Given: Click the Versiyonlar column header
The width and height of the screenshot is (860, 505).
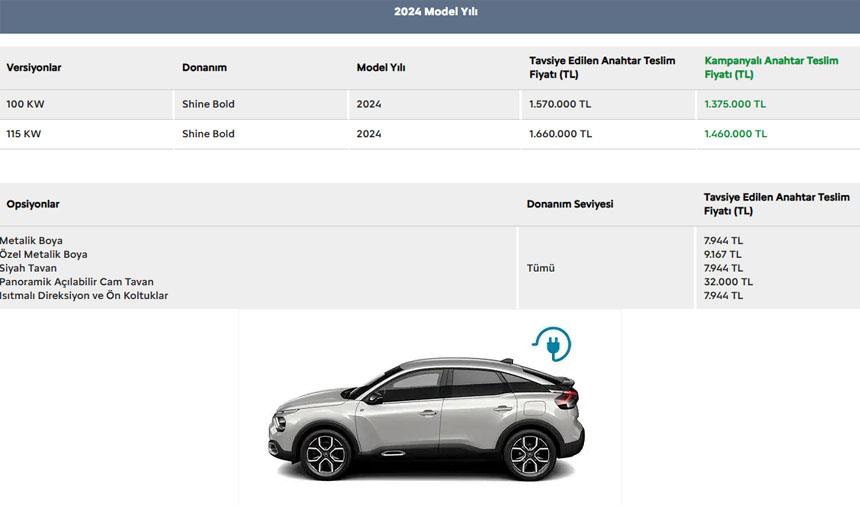Looking at the screenshot, I should [34, 68].
